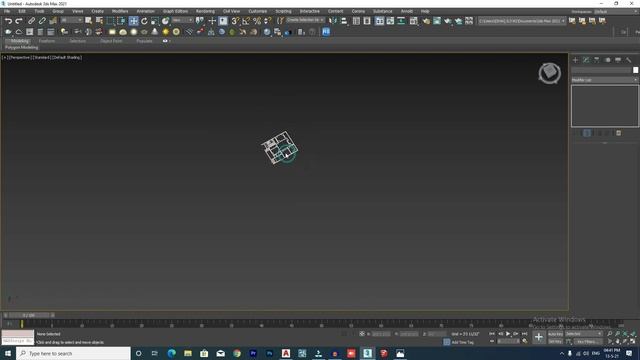Toggle the 3D Snaps button
The width and height of the screenshot is (640, 360).
click(x=235, y=21)
